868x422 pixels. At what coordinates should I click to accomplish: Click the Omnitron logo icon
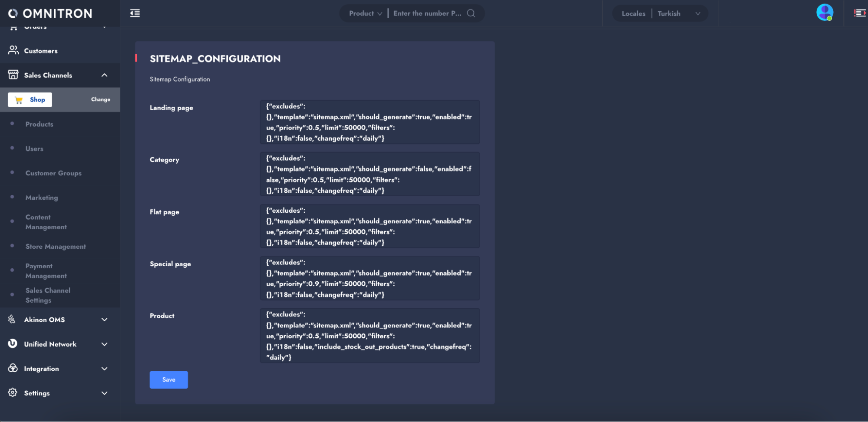[x=13, y=13]
